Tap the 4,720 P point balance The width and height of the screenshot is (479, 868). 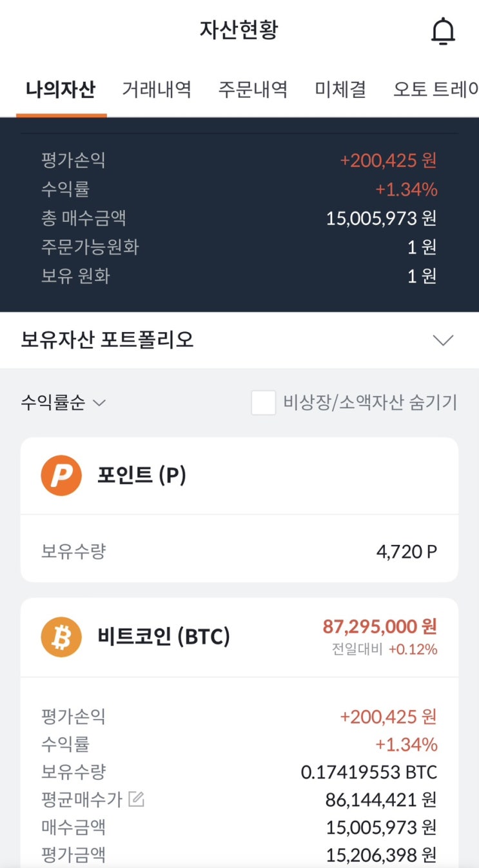[x=406, y=551]
